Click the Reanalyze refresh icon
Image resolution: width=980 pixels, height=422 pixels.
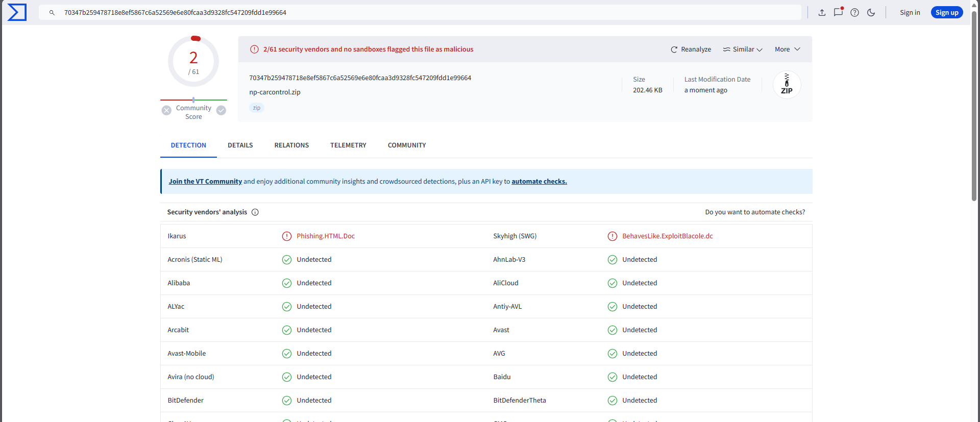pyautogui.click(x=674, y=49)
